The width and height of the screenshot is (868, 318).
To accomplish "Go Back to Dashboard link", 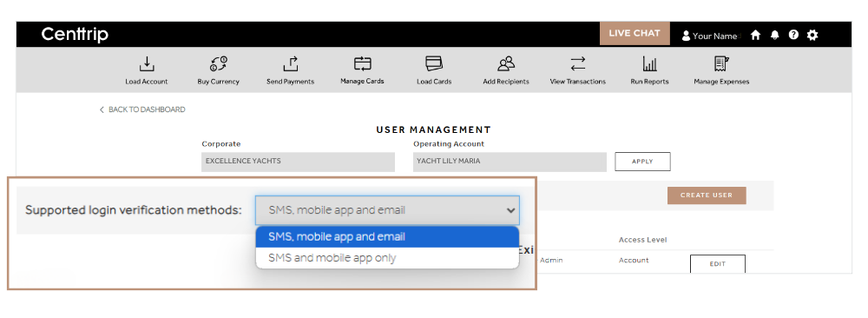I will coord(142,109).
